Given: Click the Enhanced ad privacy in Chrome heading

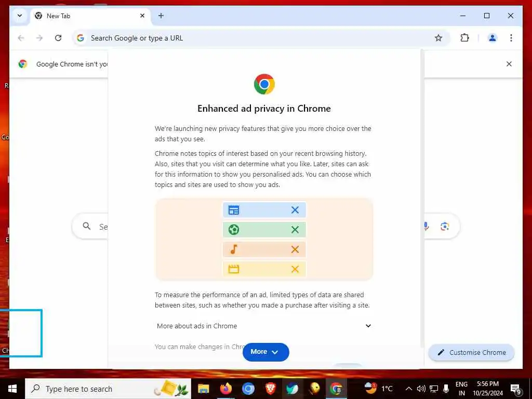Looking at the screenshot, I should (264, 109).
